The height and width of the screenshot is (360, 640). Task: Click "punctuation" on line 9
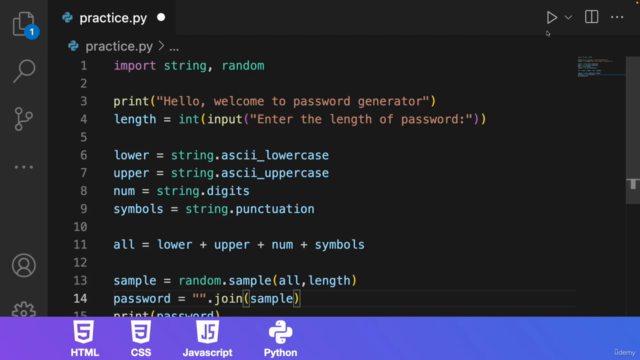[275, 209]
